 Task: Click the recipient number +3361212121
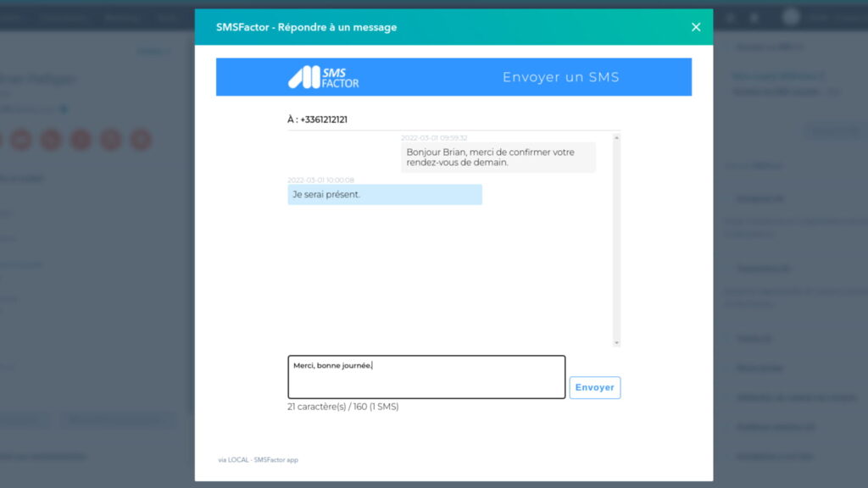point(324,119)
